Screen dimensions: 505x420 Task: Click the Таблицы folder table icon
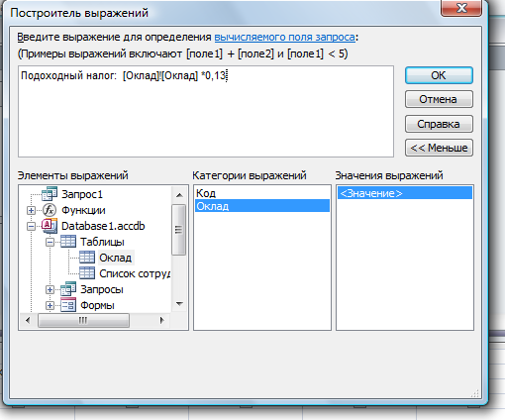click(68, 242)
